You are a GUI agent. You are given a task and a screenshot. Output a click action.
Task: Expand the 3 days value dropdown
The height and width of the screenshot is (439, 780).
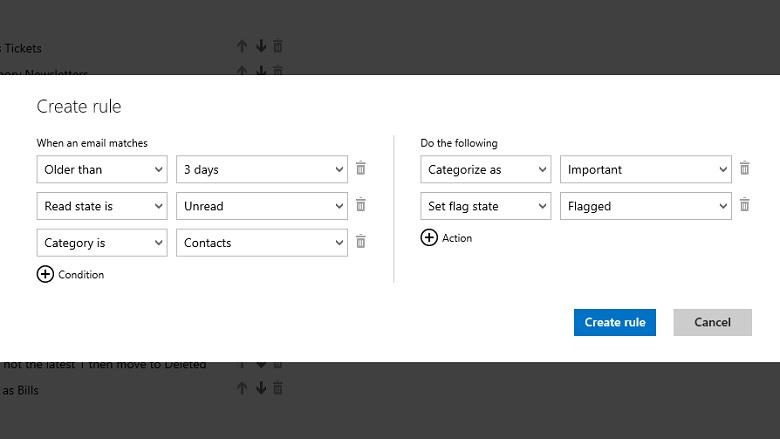pos(262,170)
